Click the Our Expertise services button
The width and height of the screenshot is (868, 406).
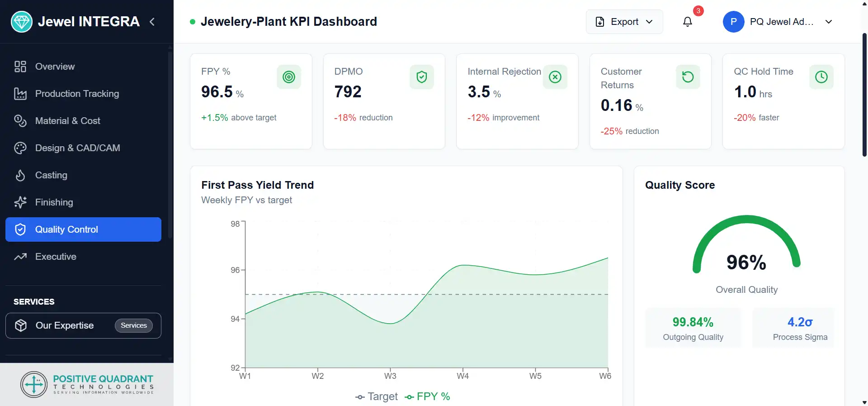(83, 325)
